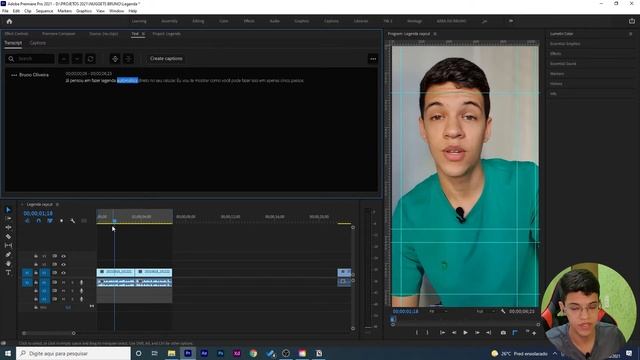Select the Selection tool in the toolbar
Image resolution: width=640 pixels, height=360 pixels.
tap(8, 210)
